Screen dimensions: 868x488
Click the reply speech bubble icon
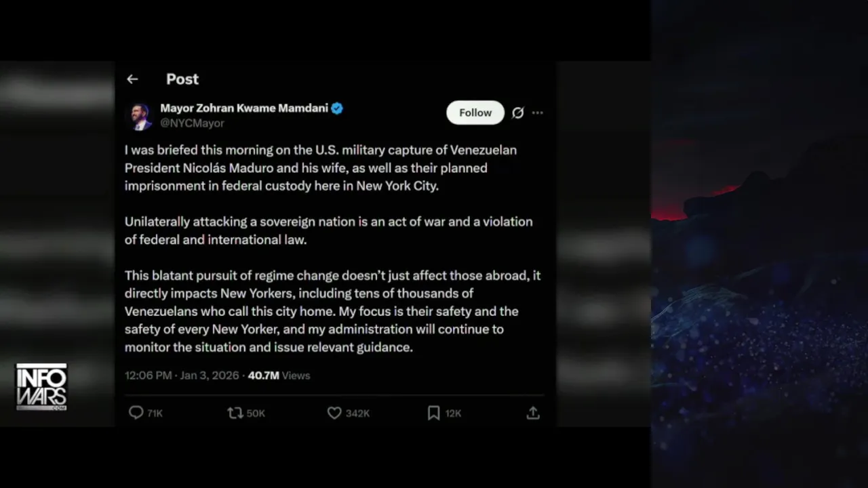click(136, 413)
